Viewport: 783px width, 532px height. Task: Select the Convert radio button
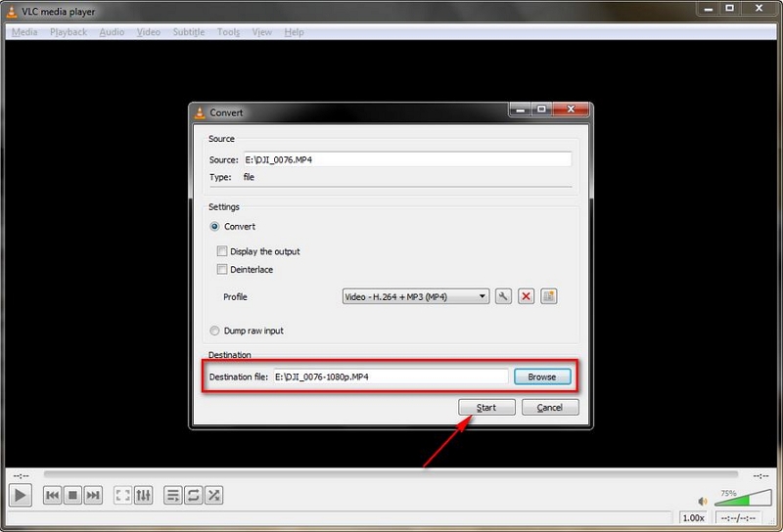[214, 227]
